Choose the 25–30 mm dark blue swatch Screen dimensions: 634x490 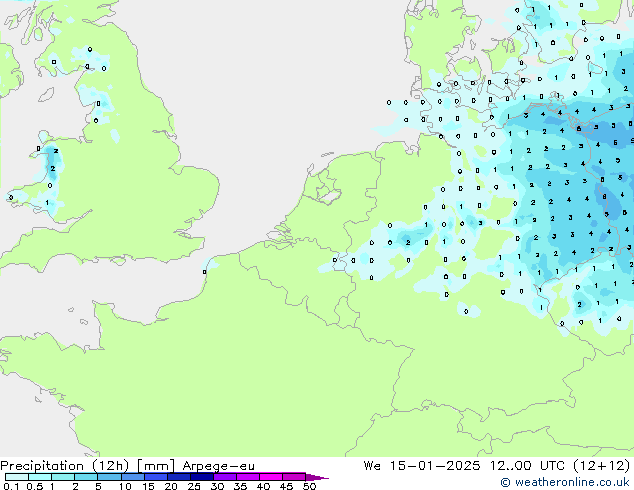tap(202, 477)
